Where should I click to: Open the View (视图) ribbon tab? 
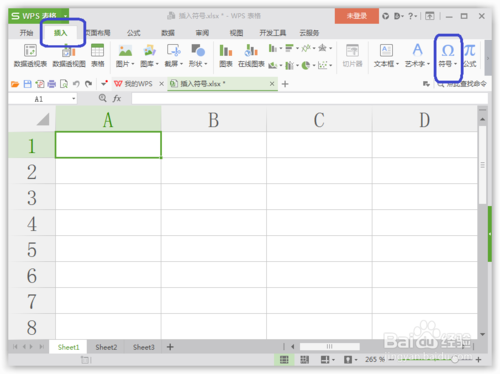tap(236, 33)
